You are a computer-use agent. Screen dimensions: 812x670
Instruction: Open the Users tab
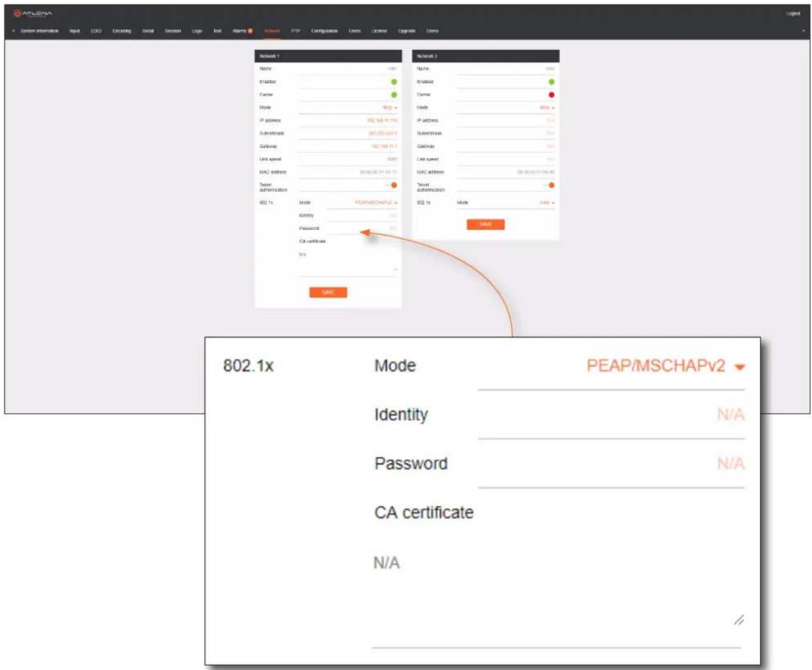click(x=355, y=31)
